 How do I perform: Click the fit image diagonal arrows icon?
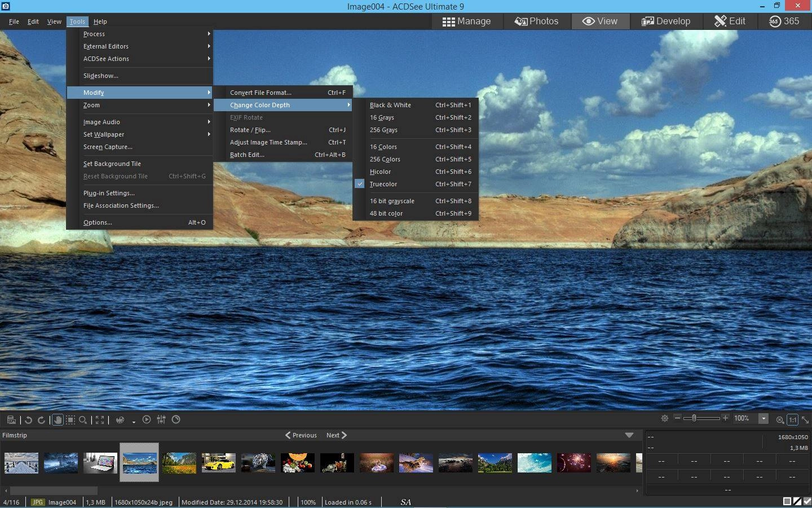point(805,419)
